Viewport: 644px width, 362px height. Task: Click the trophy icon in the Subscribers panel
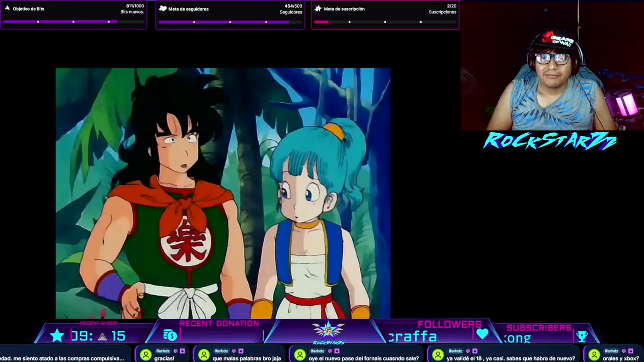coord(582,336)
